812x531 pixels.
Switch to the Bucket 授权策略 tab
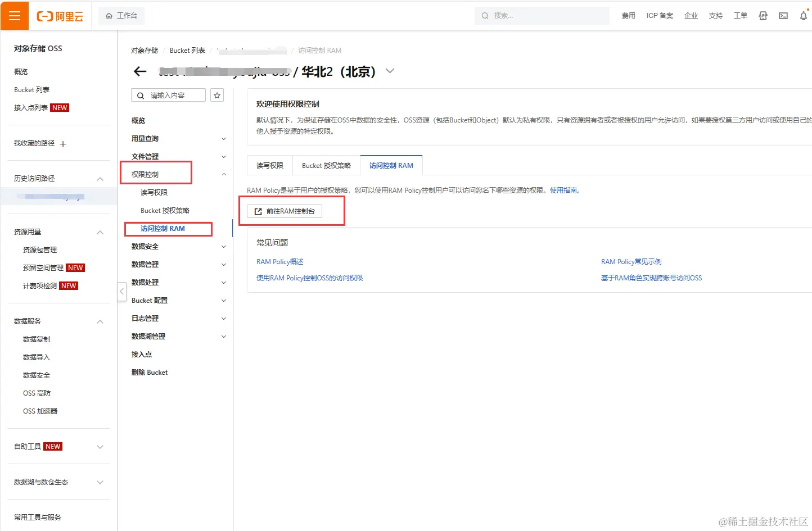click(326, 166)
